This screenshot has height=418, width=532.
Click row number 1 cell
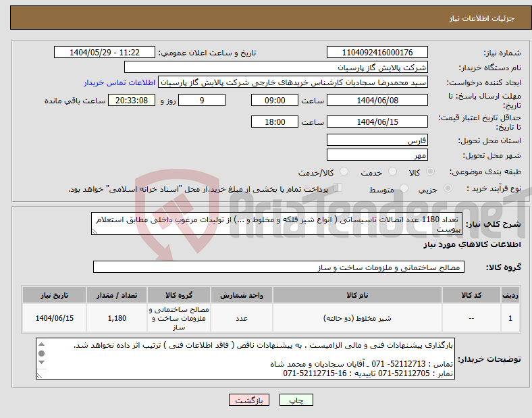510,318
